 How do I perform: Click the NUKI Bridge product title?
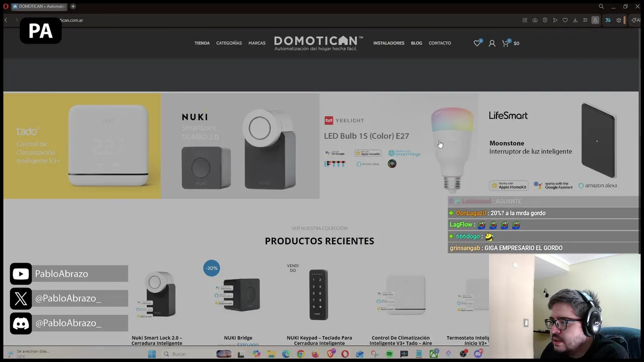point(238,338)
